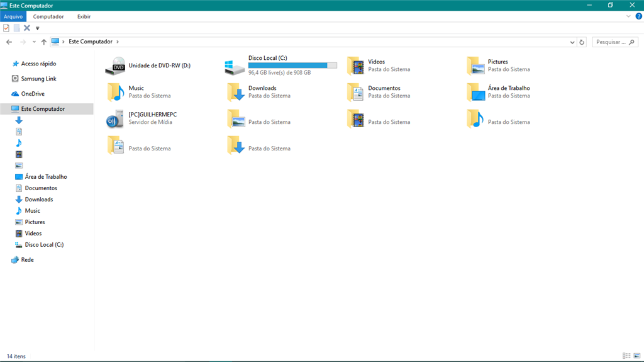Image resolution: width=644 pixels, height=362 pixels.
Task: Select Disco Local (C:) in navigation pane
Action: [x=44, y=244]
